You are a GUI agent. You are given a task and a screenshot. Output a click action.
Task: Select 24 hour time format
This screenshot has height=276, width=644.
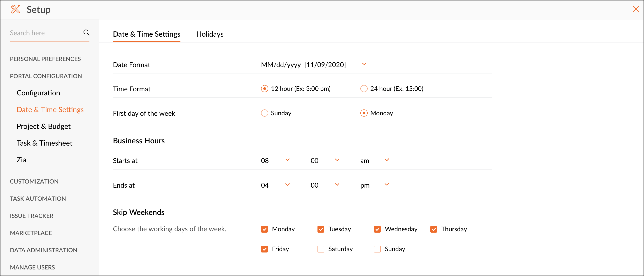pos(364,89)
